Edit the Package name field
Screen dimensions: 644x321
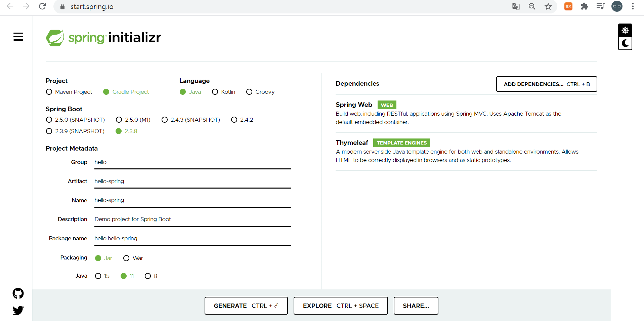(192, 239)
